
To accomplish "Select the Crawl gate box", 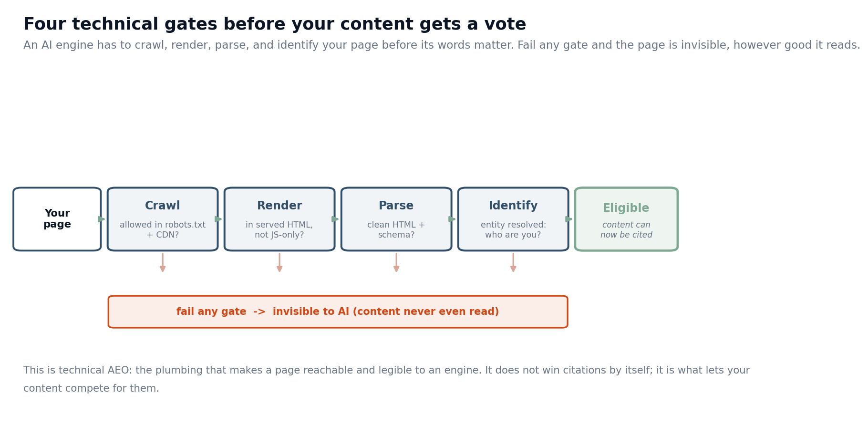I will click(163, 219).
